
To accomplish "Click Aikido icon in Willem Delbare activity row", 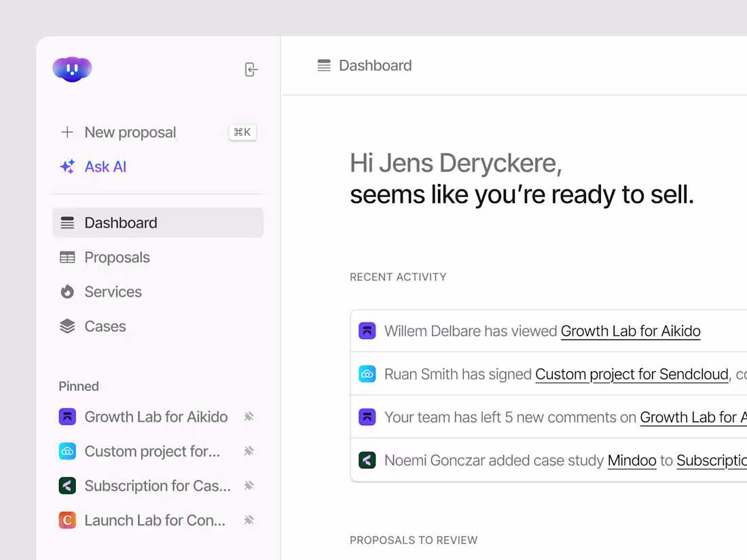I will (367, 331).
